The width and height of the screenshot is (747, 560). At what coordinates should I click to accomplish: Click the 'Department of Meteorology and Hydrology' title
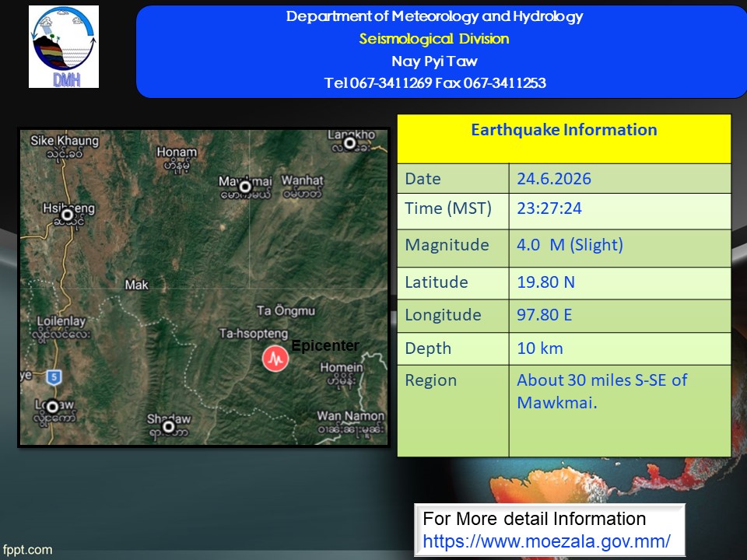point(434,16)
